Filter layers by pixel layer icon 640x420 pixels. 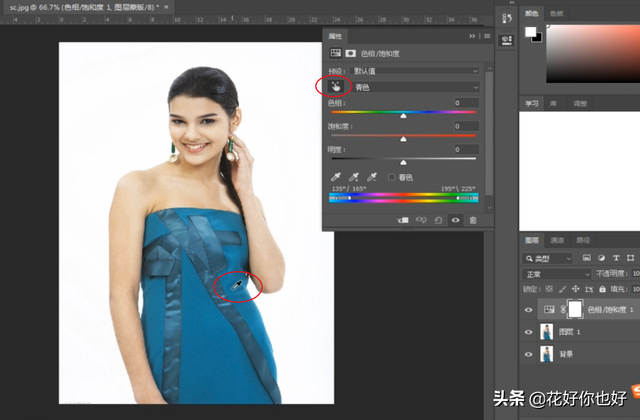coord(587,258)
